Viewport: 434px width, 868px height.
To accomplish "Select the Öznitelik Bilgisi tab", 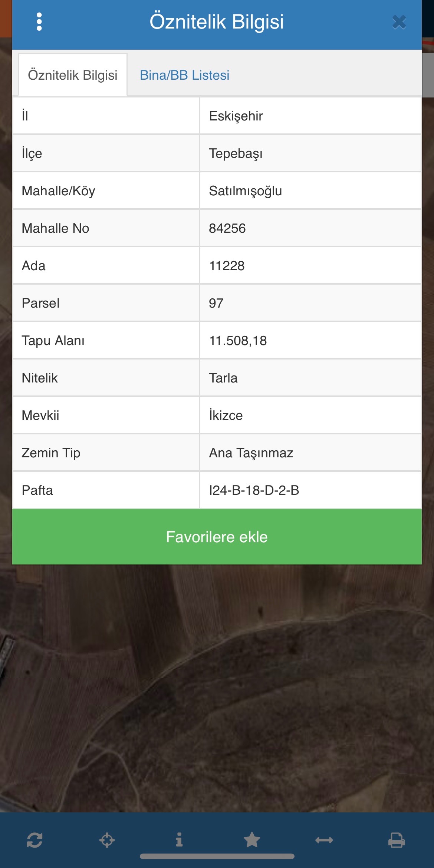I will click(x=73, y=75).
